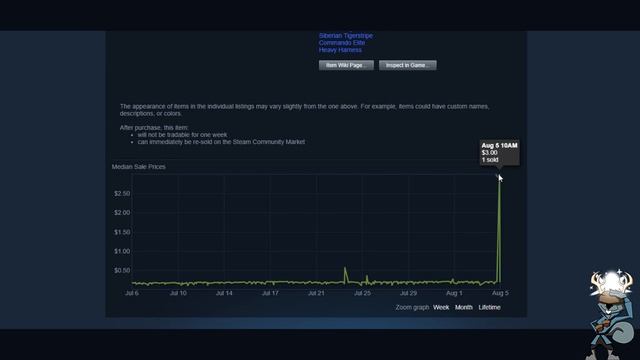
Task: Click the Jul 17 axis label
Action: point(270,293)
